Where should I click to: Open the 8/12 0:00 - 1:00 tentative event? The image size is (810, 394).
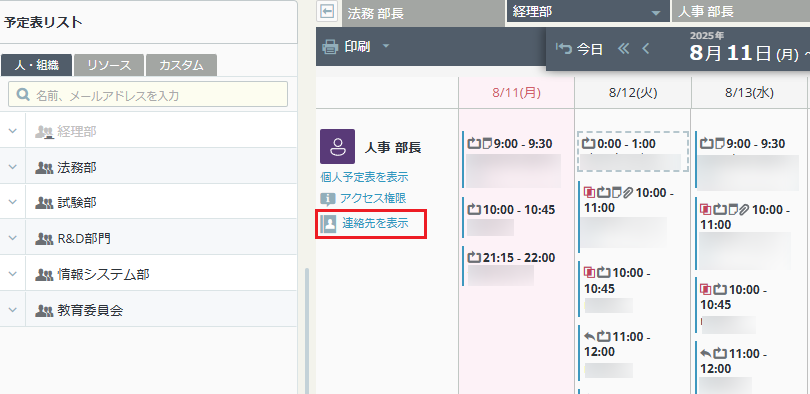coord(633,151)
